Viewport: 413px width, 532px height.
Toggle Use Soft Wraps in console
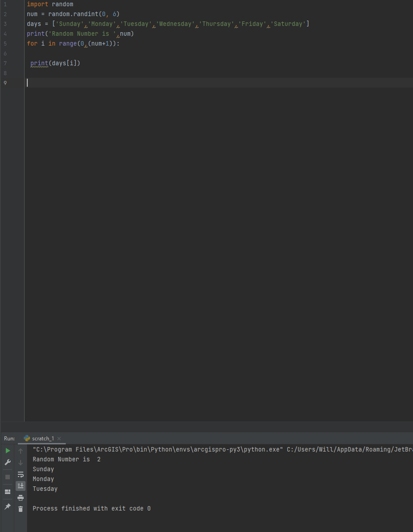pyautogui.click(x=21, y=474)
